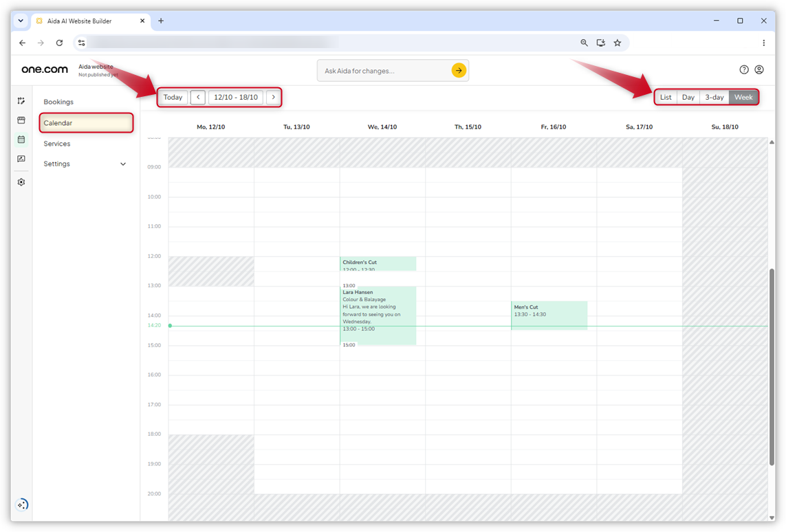Open Calendar in the side menu
Screen dimensions: 786x532
pos(86,123)
